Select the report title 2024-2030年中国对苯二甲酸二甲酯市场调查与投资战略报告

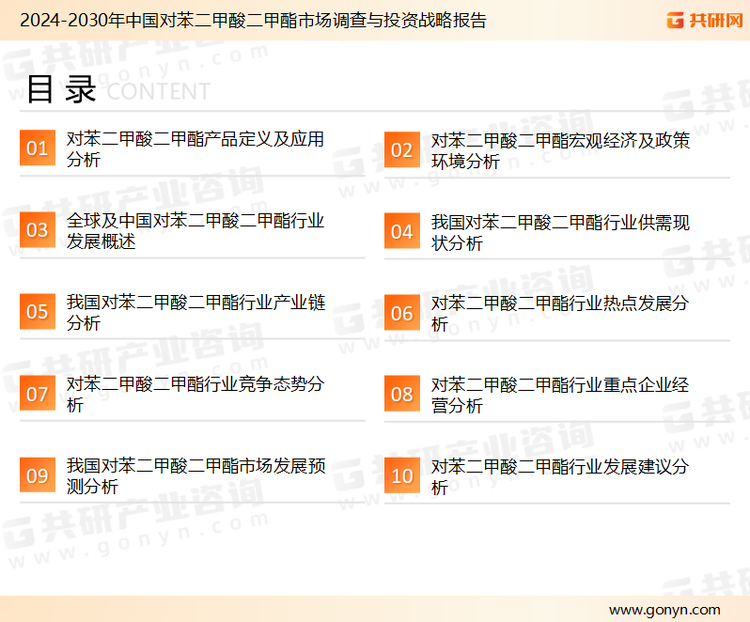click(x=253, y=20)
